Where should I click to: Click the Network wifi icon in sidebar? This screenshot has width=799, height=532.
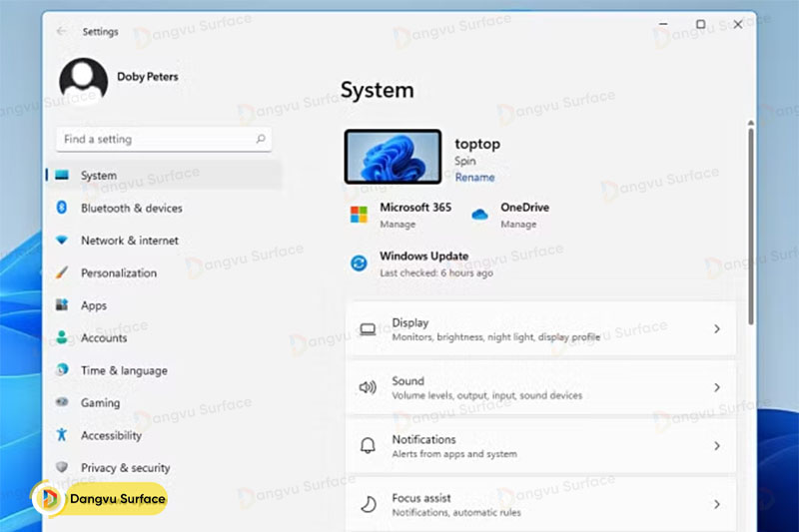62,240
